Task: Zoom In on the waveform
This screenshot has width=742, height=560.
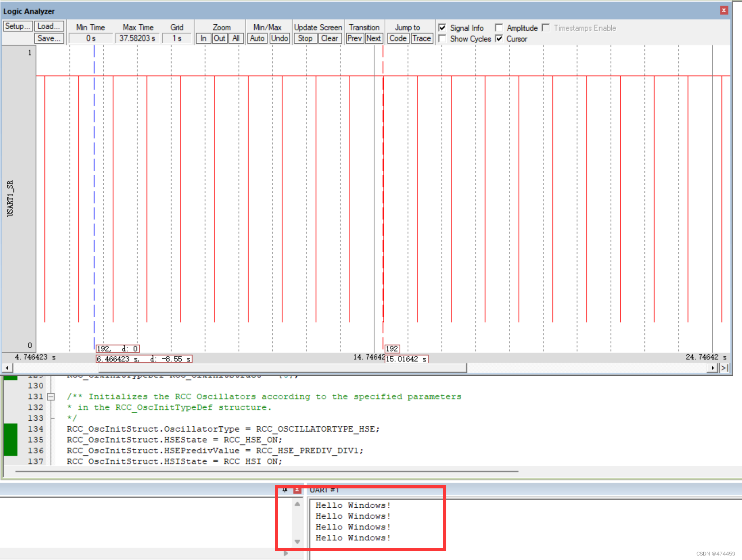Action: (203, 38)
